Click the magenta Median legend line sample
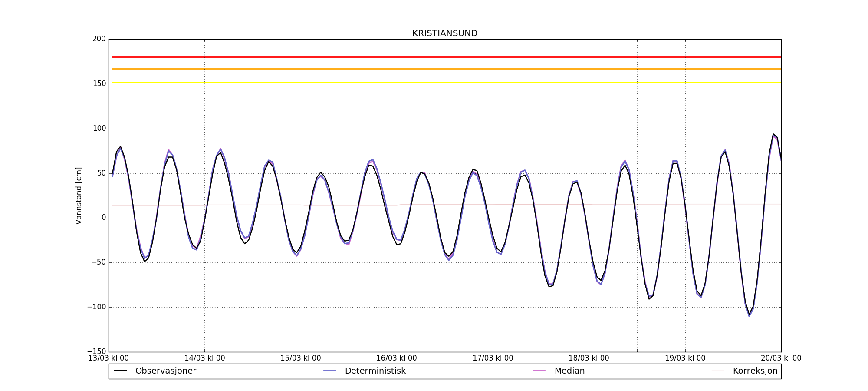The height and width of the screenshot is (391, 868). pos(539,371)
